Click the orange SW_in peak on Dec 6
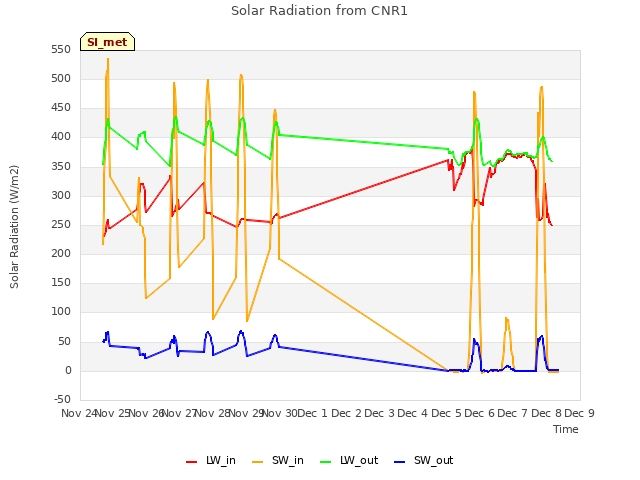Viewport: 640px width, 480px height. click(x=474, y=92)
